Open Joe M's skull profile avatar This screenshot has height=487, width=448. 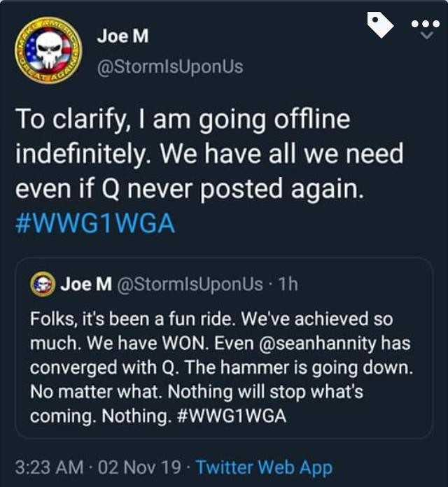coord(47,50)
